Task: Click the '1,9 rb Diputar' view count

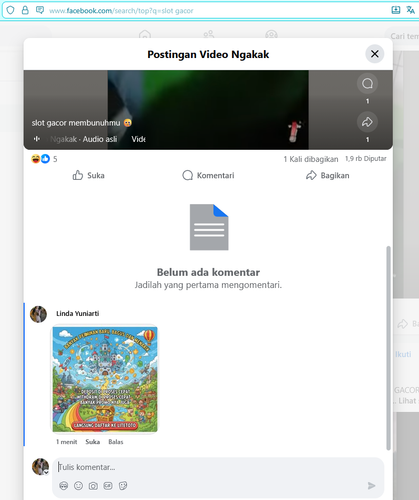Action: point(366,159)
